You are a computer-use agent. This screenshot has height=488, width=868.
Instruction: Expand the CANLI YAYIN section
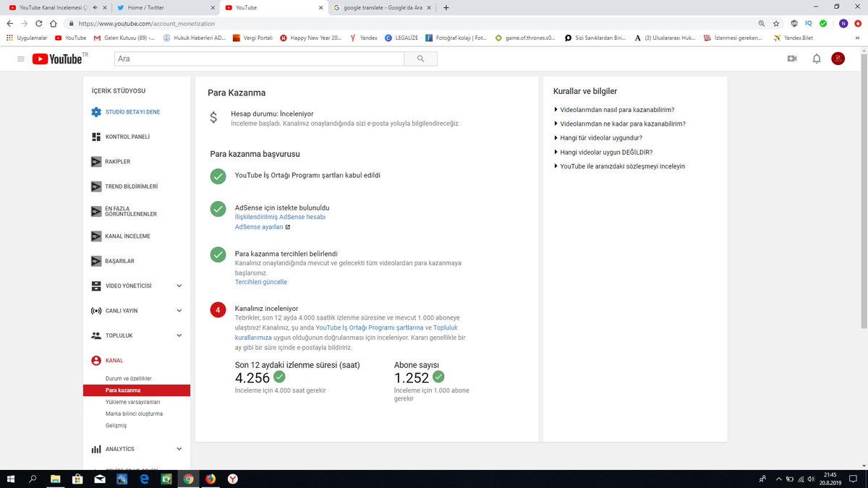coord(179,311)
